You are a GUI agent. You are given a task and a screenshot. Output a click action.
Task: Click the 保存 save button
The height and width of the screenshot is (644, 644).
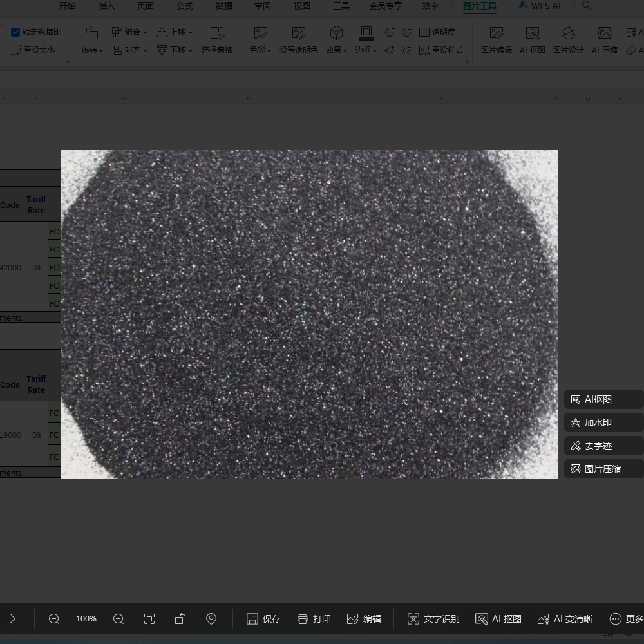pos(264,619)
